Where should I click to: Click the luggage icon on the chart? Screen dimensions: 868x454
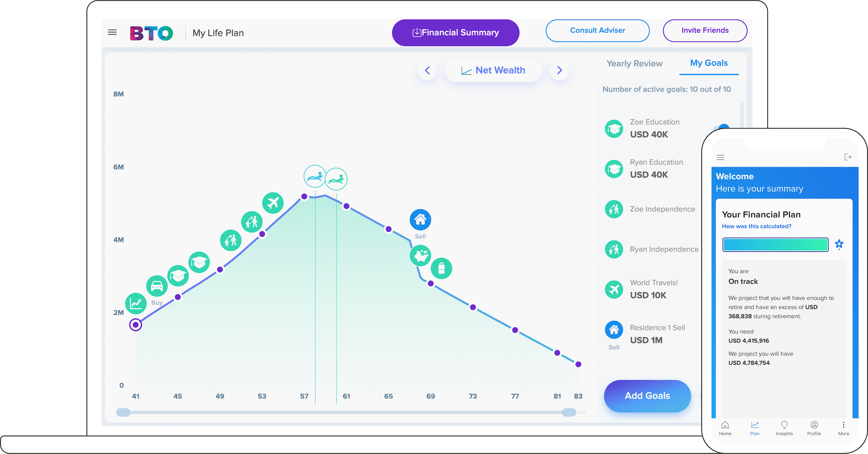pos(441,268)
